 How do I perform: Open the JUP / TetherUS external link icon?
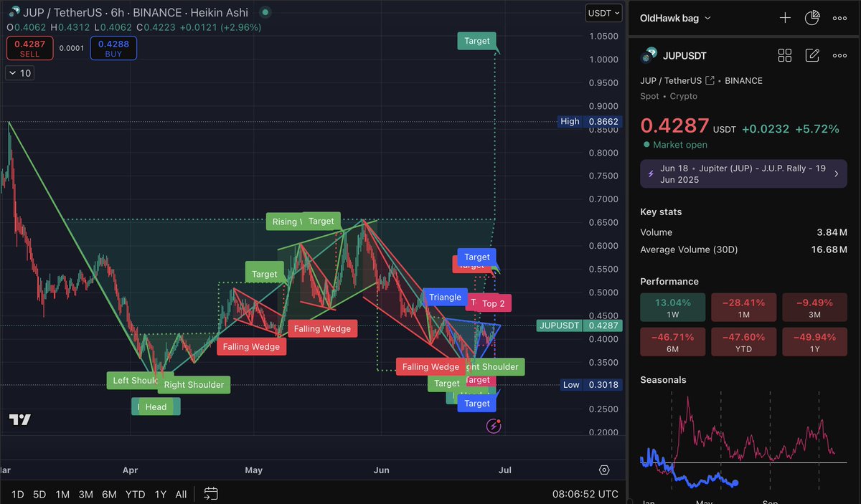pyautogui.click(x=710, y=80)
